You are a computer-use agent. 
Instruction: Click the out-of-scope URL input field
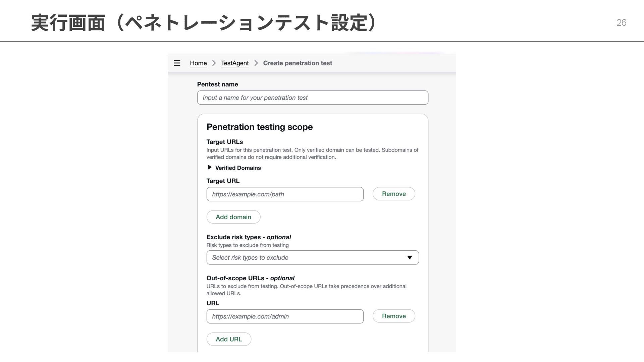pos(285,316)
